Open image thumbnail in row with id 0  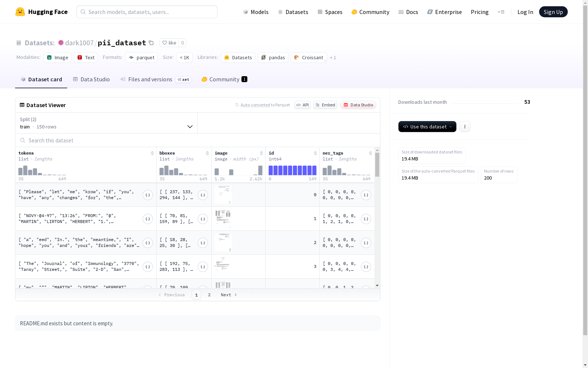(223, 195)
